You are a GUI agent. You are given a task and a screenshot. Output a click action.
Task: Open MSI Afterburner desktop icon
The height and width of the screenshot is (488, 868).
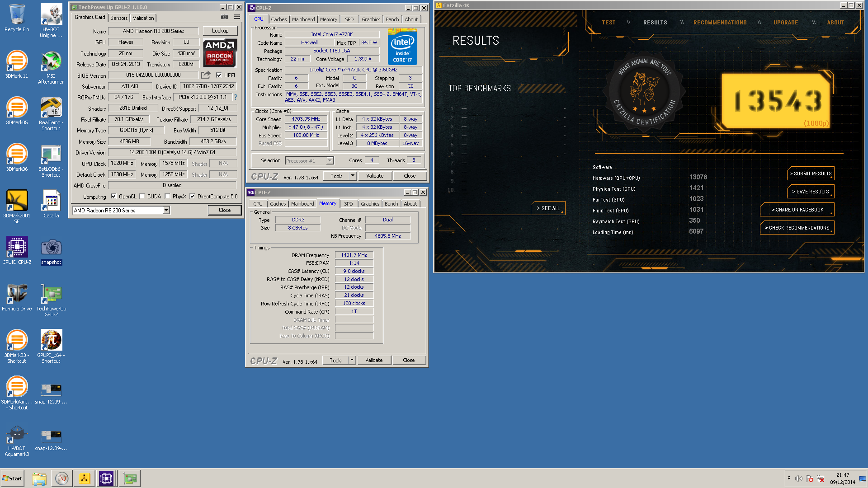(51, 67)
